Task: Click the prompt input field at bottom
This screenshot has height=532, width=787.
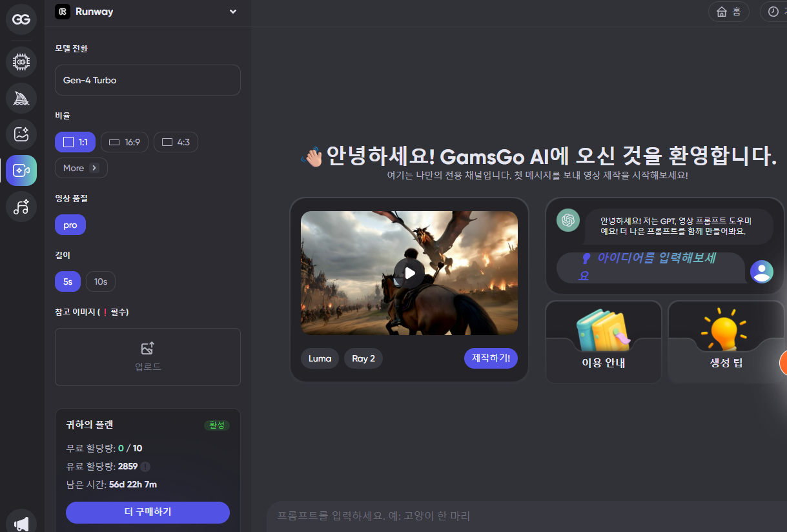Action: point(527,516)
